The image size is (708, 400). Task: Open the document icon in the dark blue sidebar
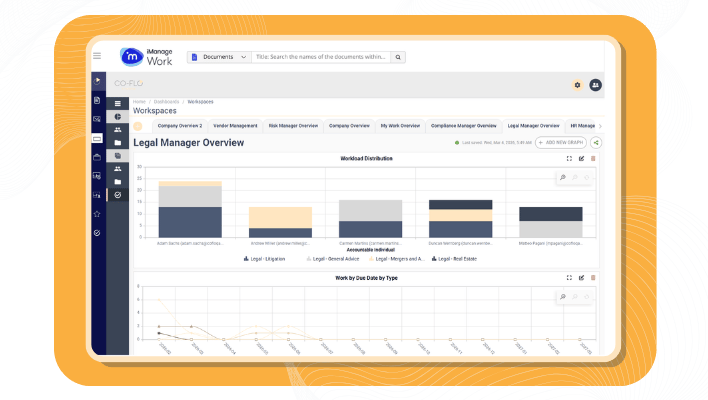point(97,100)
